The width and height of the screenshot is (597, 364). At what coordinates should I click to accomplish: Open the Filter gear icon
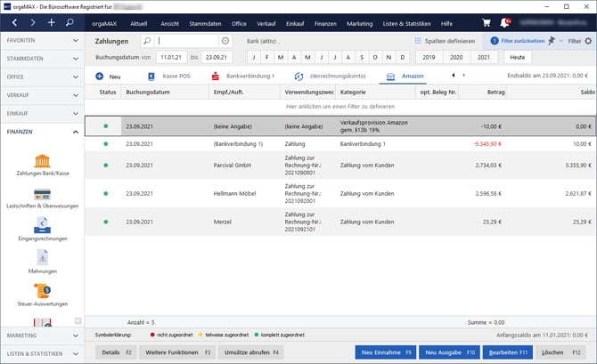tap(588, 41)
